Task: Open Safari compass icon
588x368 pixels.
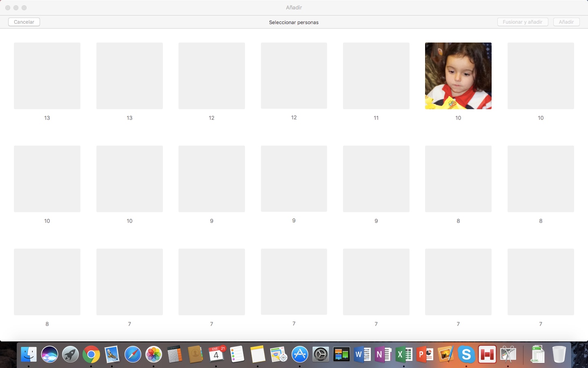Action: coord(133,355)
